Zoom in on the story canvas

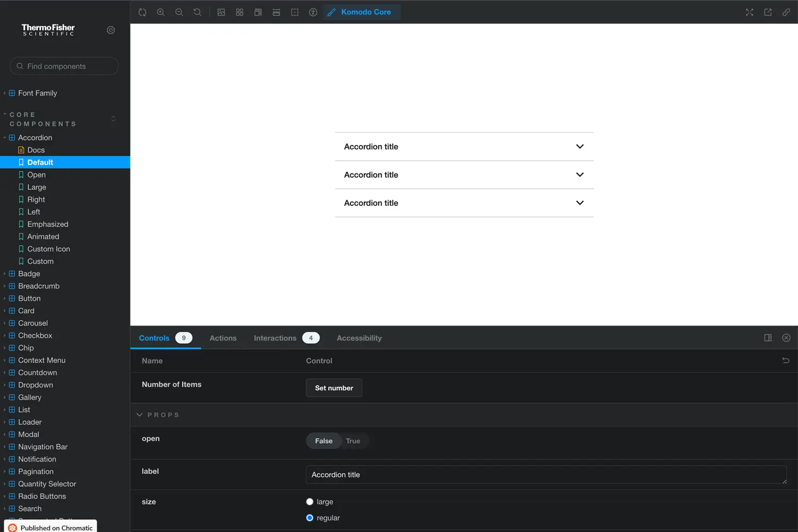tap(161, 12)
